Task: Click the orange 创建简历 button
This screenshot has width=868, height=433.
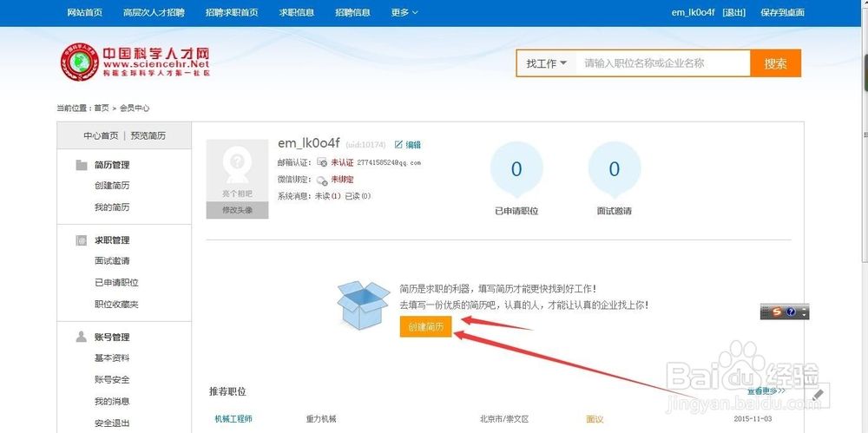Action: click(x=425, y=326)
